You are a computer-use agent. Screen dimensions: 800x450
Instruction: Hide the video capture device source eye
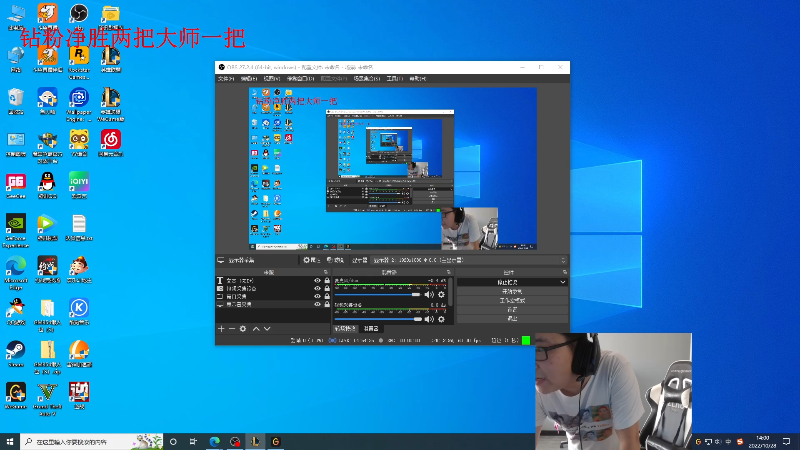click(x=317, y=288)
